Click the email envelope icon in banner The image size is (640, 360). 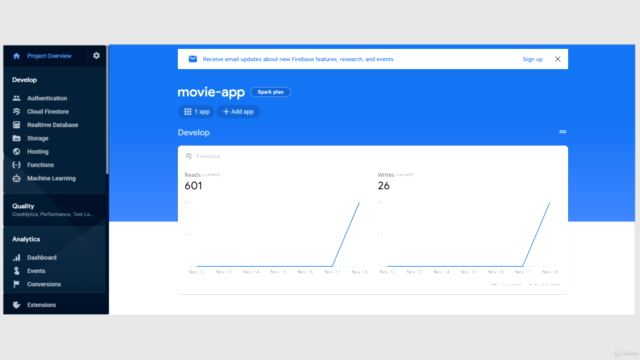(x=193, y=59)
